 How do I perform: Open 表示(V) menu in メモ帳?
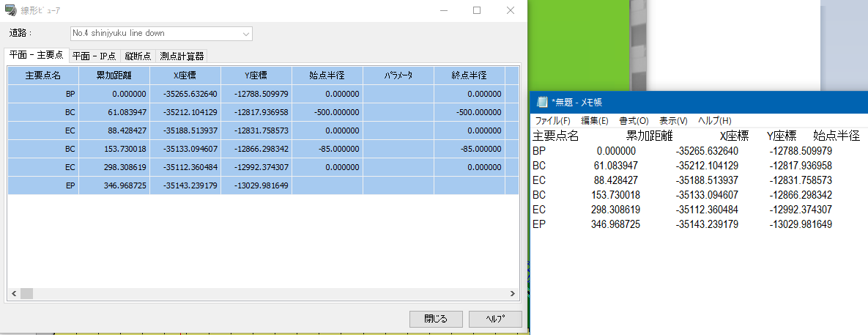pyautogui.click(x=673, y=121)
